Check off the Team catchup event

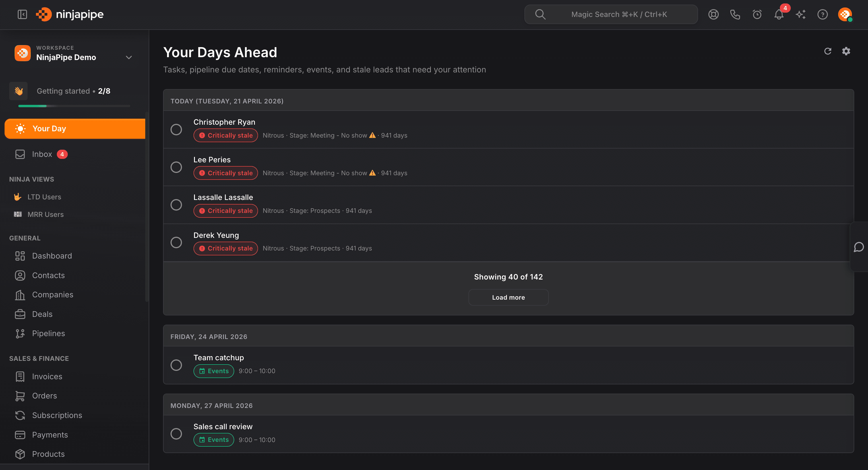coord(176,365)
